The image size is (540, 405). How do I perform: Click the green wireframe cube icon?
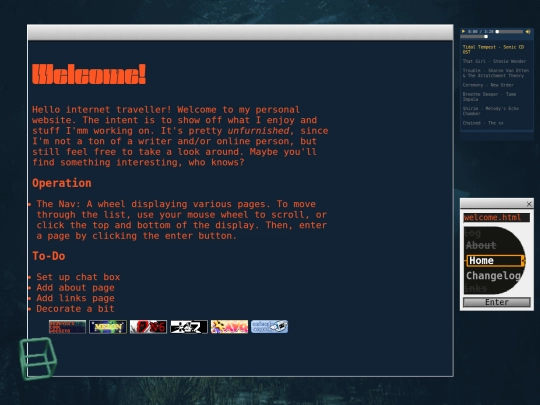38,358
